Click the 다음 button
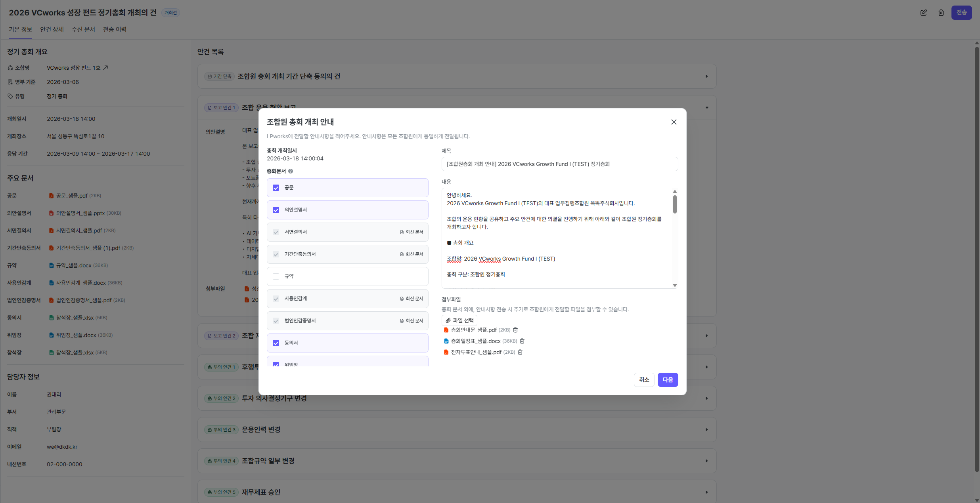The image size is (980, 503). [668, 380]
